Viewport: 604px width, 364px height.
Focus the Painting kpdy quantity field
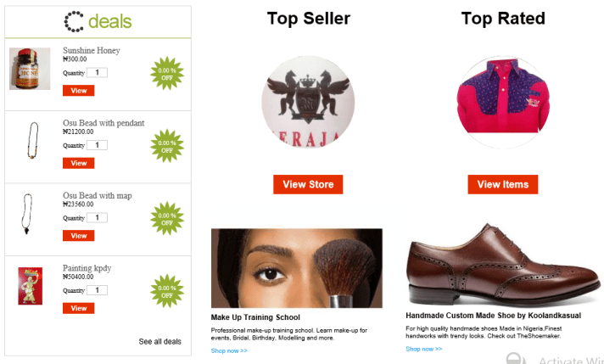click(x=98, y=291)
